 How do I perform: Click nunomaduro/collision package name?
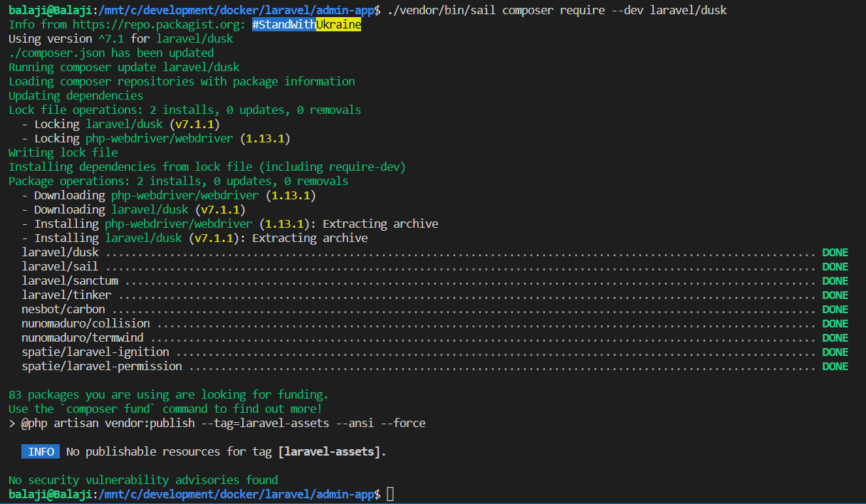pos(85,323)
